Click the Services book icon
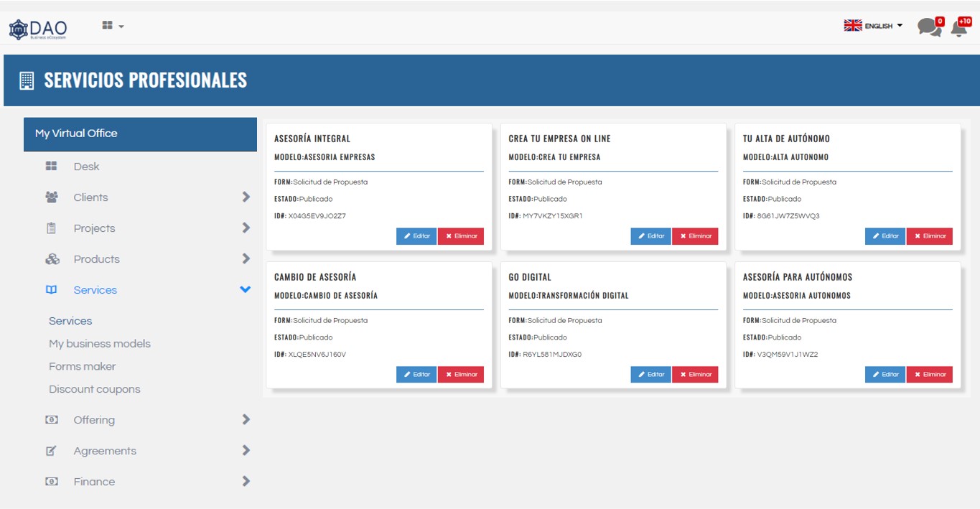 [52, 290]
